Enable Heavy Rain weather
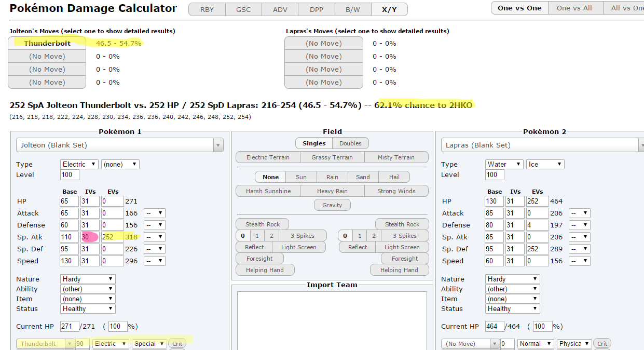 [x=332, y=191]
